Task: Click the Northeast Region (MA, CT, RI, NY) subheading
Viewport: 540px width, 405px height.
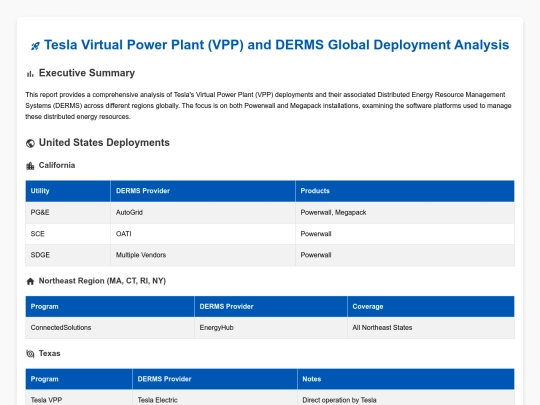Action: 102,281
